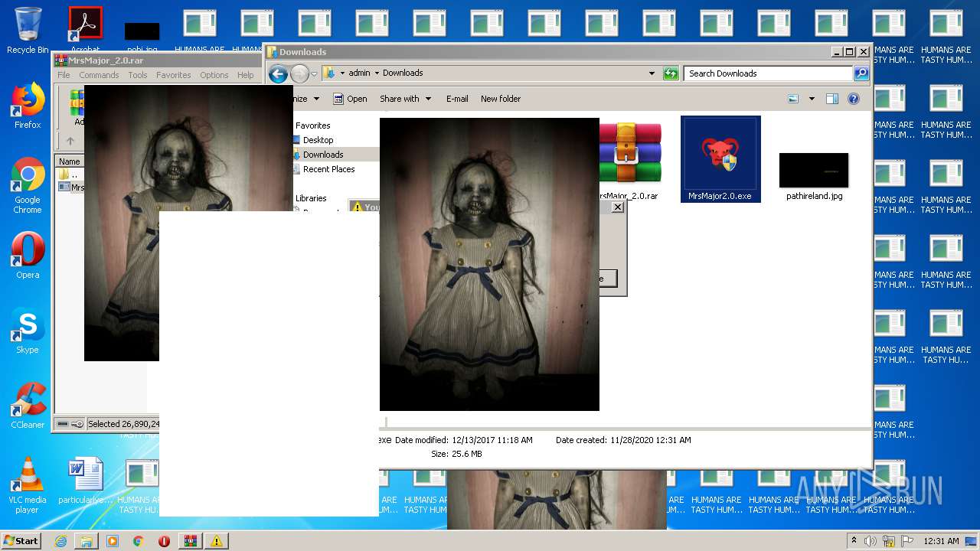Click the Name column header in WinRAR
Image resolution: width=980 pixels, height=551 pixels.
tap(70, 161)
